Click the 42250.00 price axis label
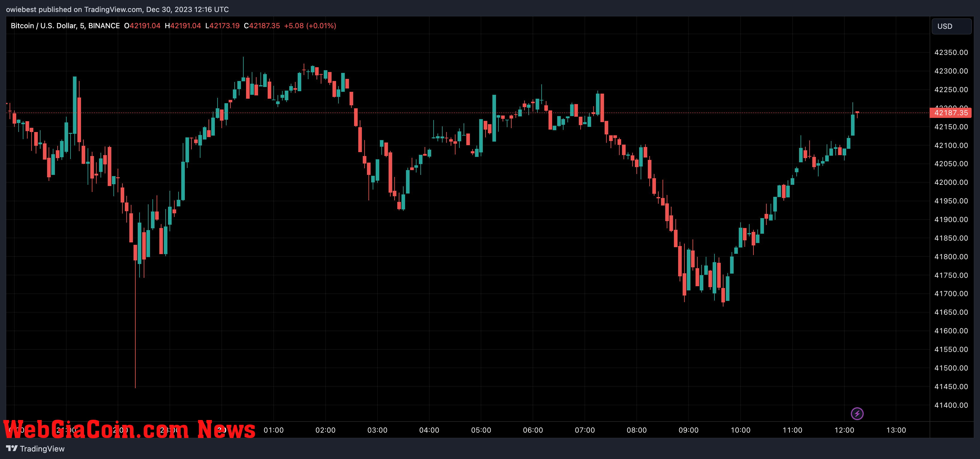980x459 pixels. 951,90
